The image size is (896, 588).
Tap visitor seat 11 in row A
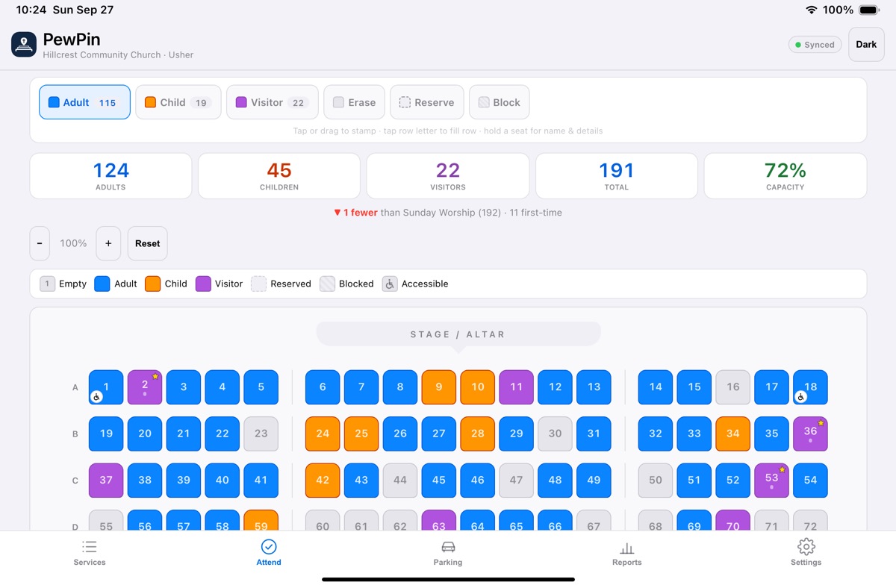click(x=517, y=387)
